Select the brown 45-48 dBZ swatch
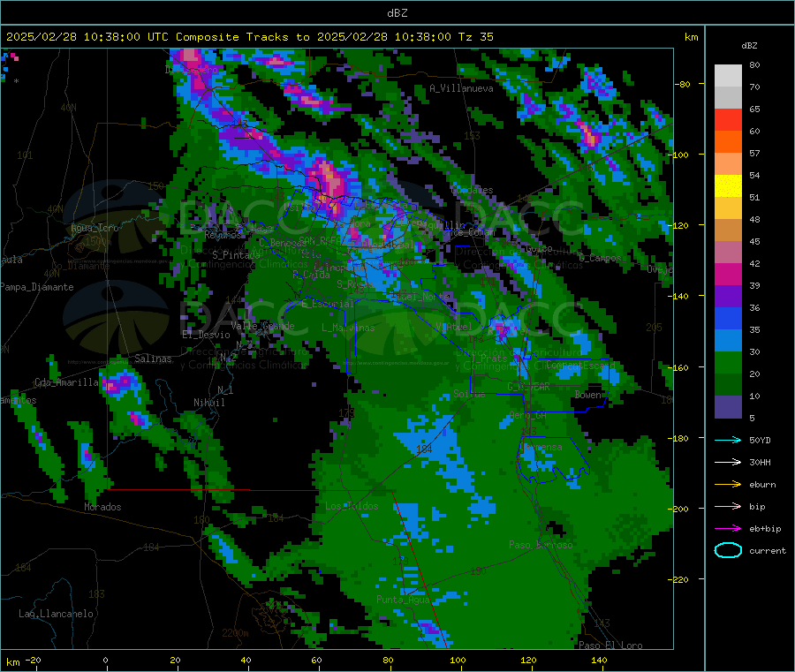The image size is (795, 672). [x=728, y=230]
